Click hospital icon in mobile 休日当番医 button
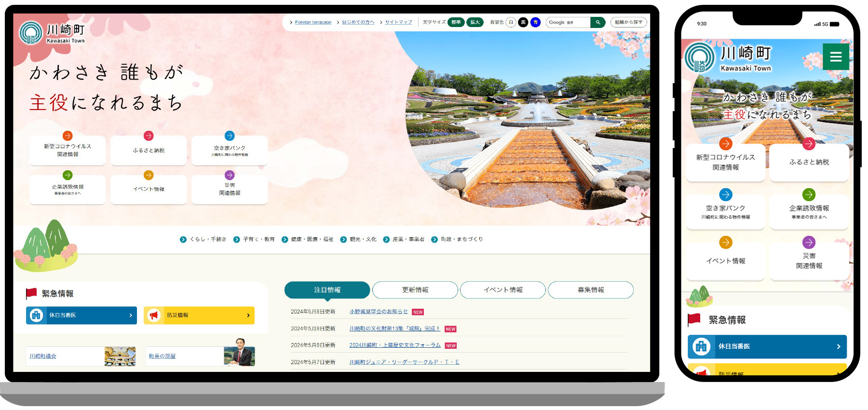This screenshot has height=410, width=868. 701,346
